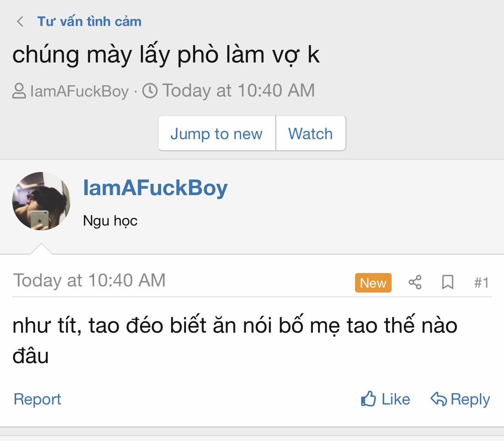The height and width of the screenshot is (441, 504).
Task: Open thread start date Today at 10:40 AM
Action: pos(239,90)
